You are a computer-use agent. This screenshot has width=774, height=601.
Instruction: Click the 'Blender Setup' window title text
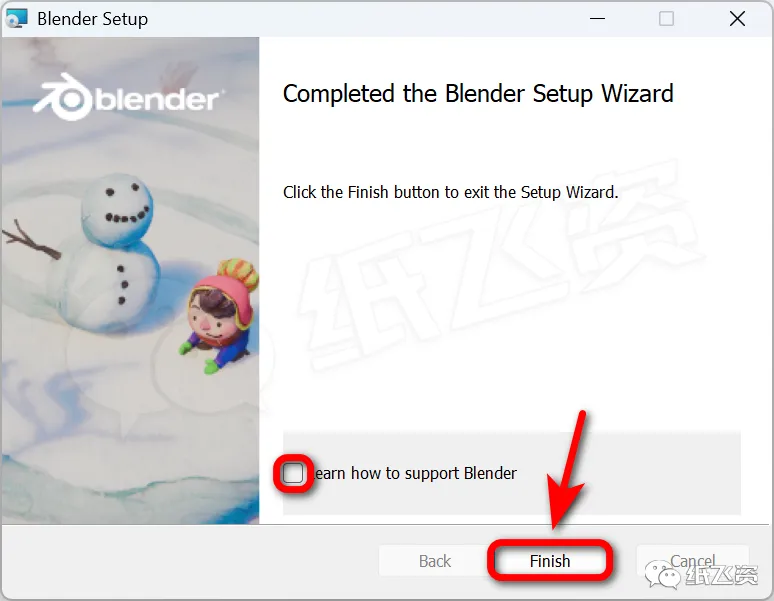[92, 19]
